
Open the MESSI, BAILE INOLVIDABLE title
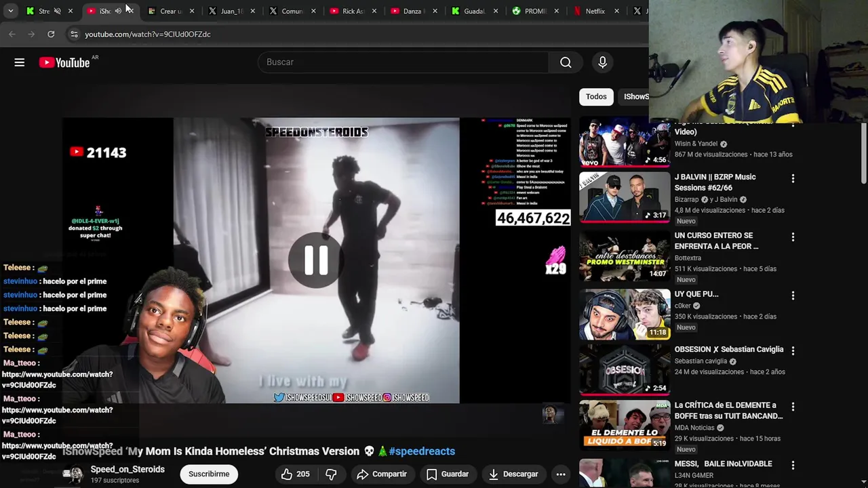[723, 464]
